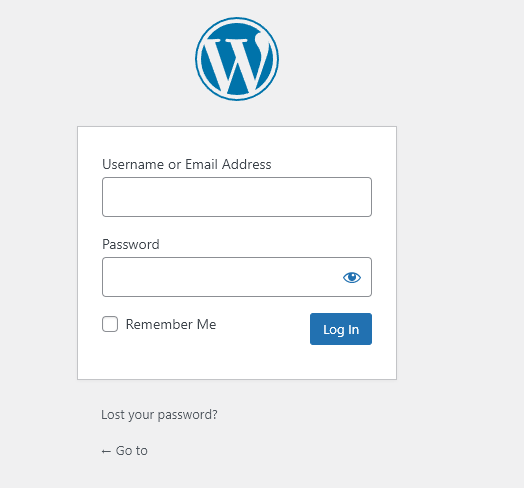Open the Lost your password link
This screenshot has height=488, width=524.
159,414
